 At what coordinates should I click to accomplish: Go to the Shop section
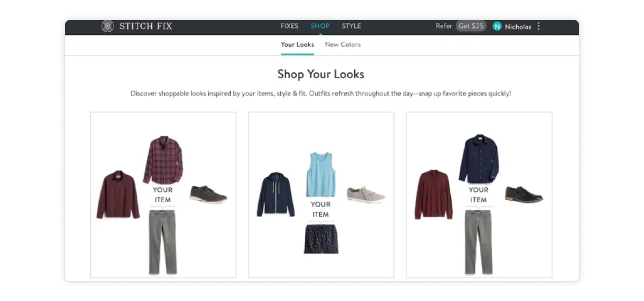click(x=320, y=26)
